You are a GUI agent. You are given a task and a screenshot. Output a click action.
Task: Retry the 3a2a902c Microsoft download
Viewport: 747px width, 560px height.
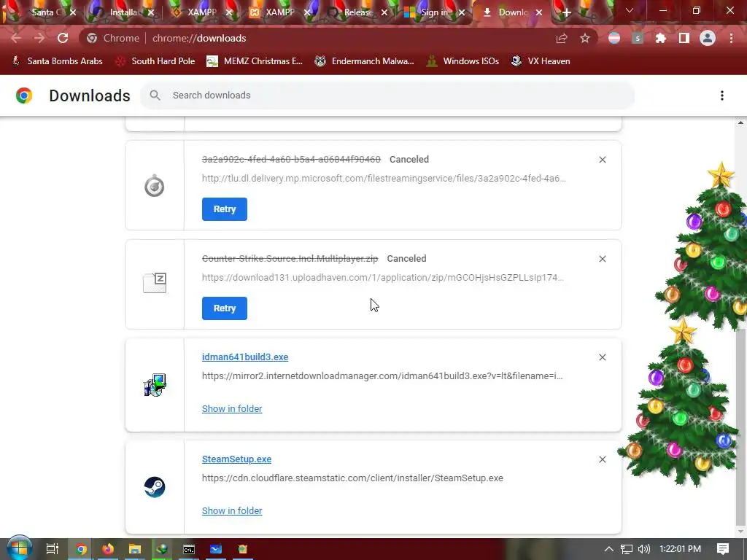pyautogui.click(x=225, y=209)
